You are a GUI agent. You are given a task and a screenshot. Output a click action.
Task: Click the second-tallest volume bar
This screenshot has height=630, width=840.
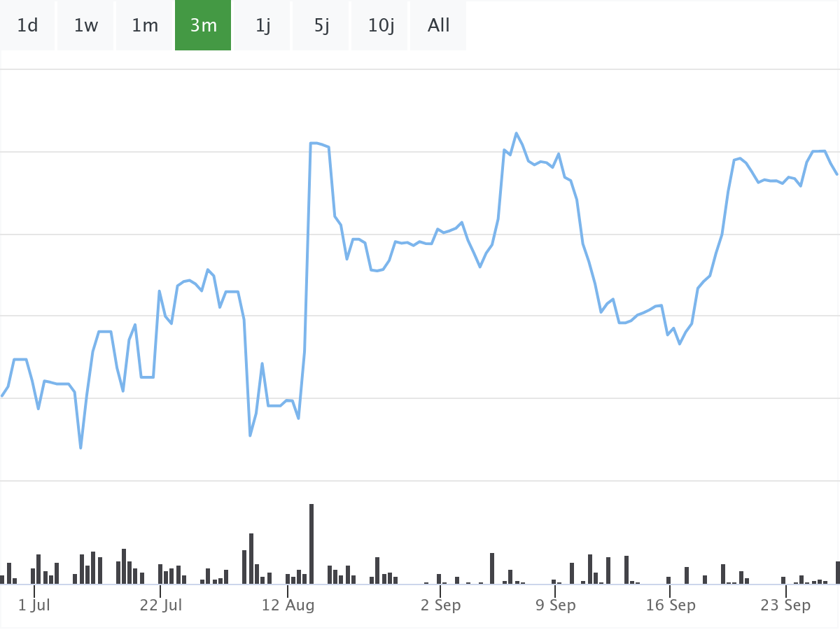pos(251,559)
